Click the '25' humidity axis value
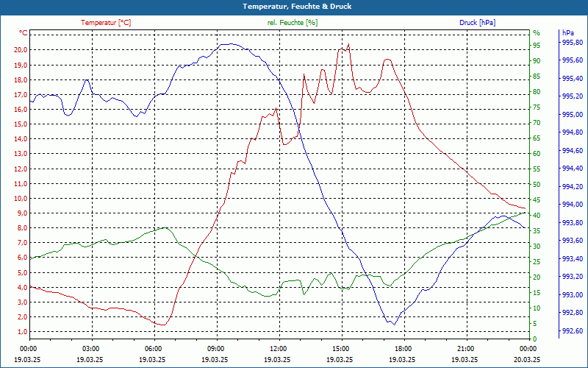 point(537,262)
